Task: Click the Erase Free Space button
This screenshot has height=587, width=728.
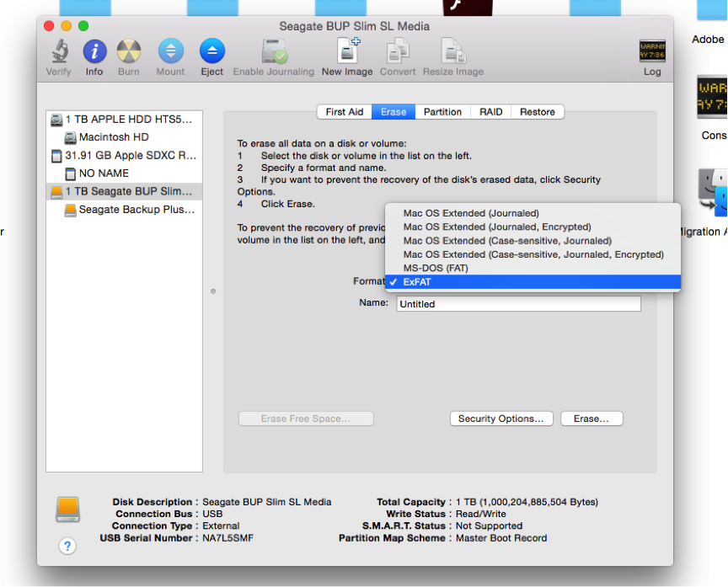Action: click(x=306, y=419)
